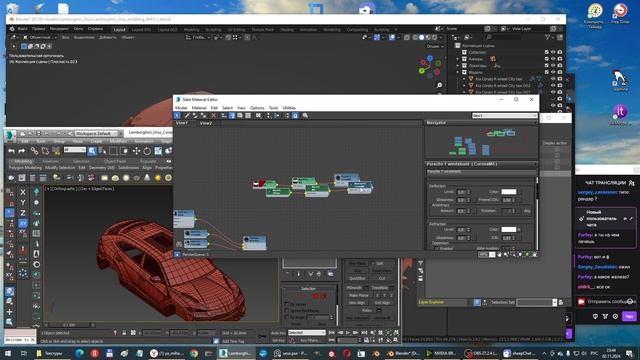Constrain to Y axis in 3ds Max
Image resolution: width=640 pixels, height=360 pixels.
point(23,202)
